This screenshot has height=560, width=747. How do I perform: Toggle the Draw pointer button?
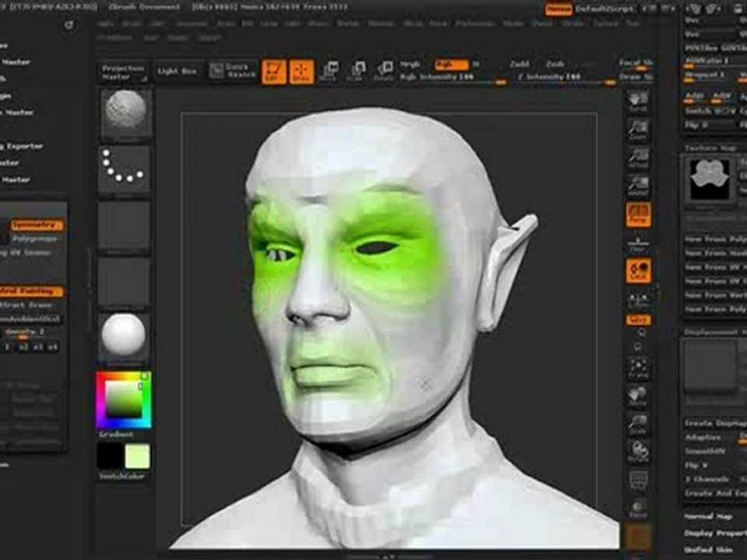pyautogui.click(x=302, y=72)
